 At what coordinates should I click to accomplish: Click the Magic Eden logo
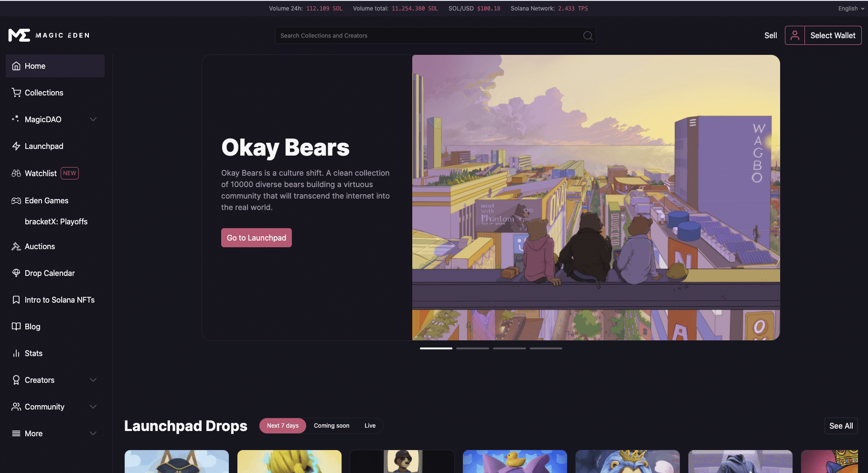pos(49,35)
